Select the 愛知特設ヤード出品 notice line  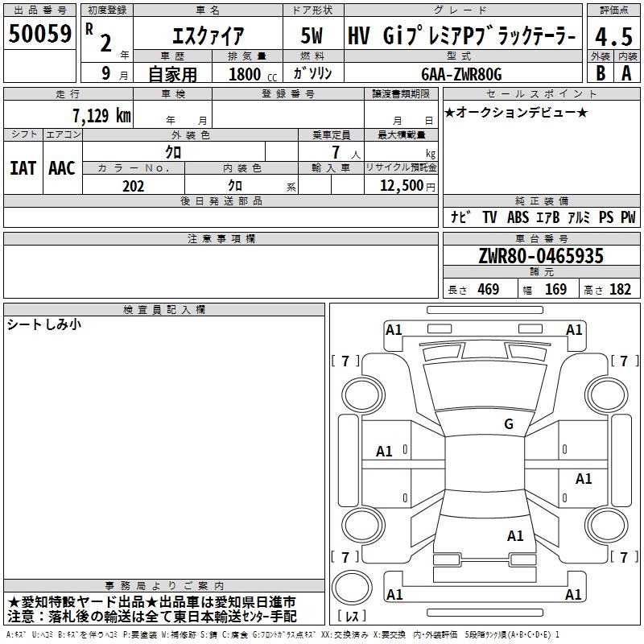click(151, 602)
